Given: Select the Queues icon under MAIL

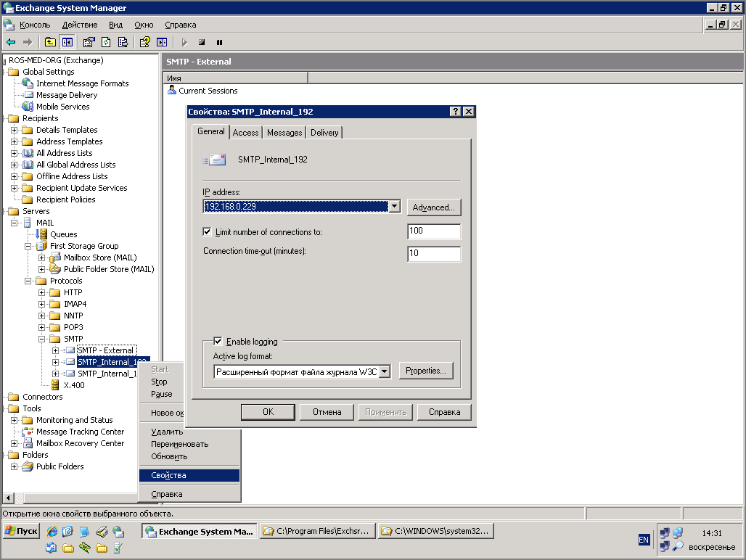Looking at the screenshot, I should coord(42,234).
